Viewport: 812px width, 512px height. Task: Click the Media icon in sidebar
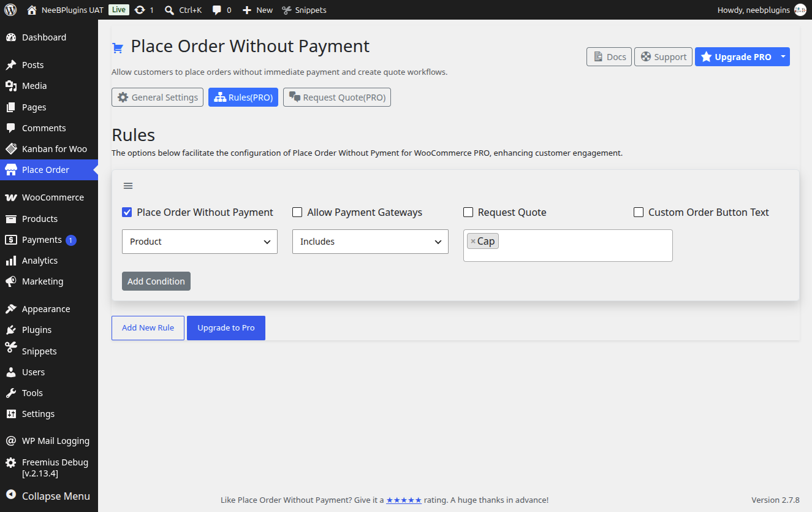(11, 86)
